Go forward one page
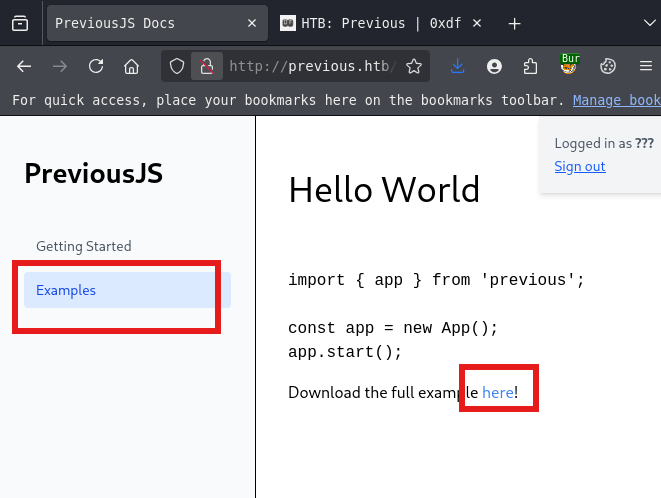 point(60,66)
